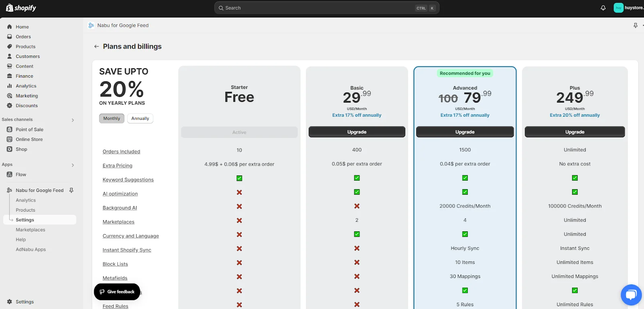Viewport: 644px width, 309px height.
Task: Unpin Nabu for Google Feed in sidebar
Action: click(71, 190)
